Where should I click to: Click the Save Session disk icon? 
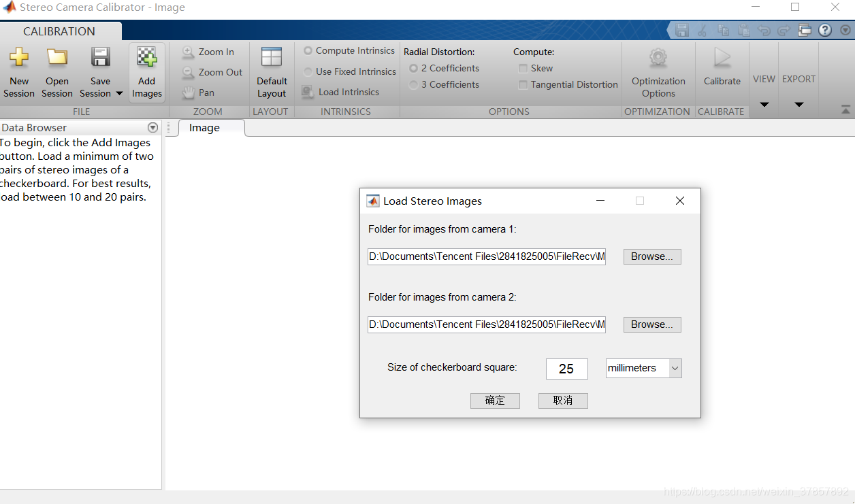(101, 58)
